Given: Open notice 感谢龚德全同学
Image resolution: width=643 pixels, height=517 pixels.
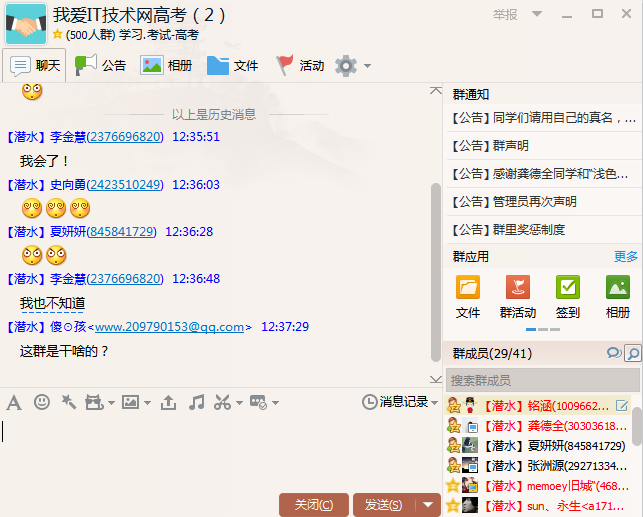Looking at the screenshot, I should pyautogui.click(x=543, y=174).
